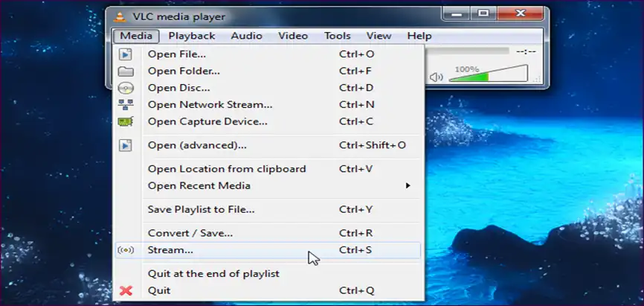Screen dimensions: 644x306
Task: Choose Open File... from the menu
Action: [268, 54]
